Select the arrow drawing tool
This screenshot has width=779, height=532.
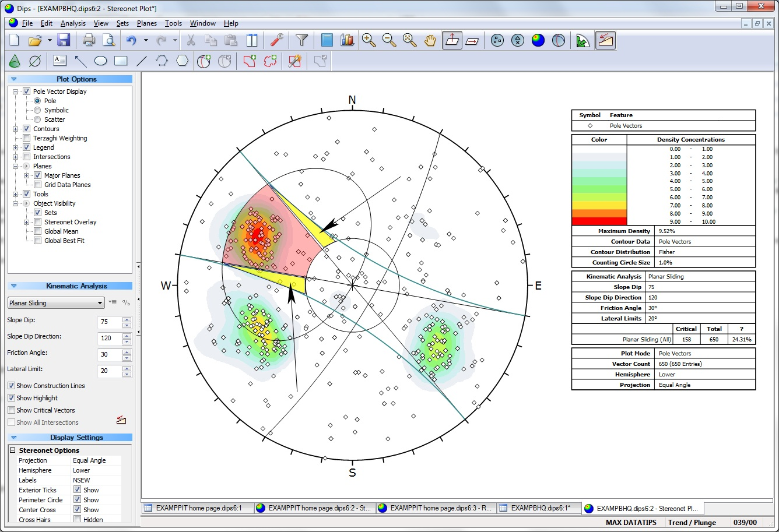[80, 61]
